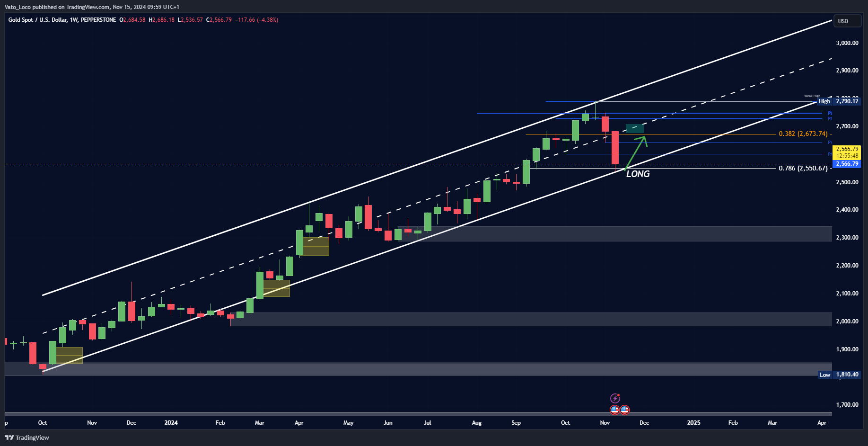Viewport: 868px width, 446px height.
Task: Click the 2,200.00 price scale label
Action: pyautogui.click(x=847, y=266)
